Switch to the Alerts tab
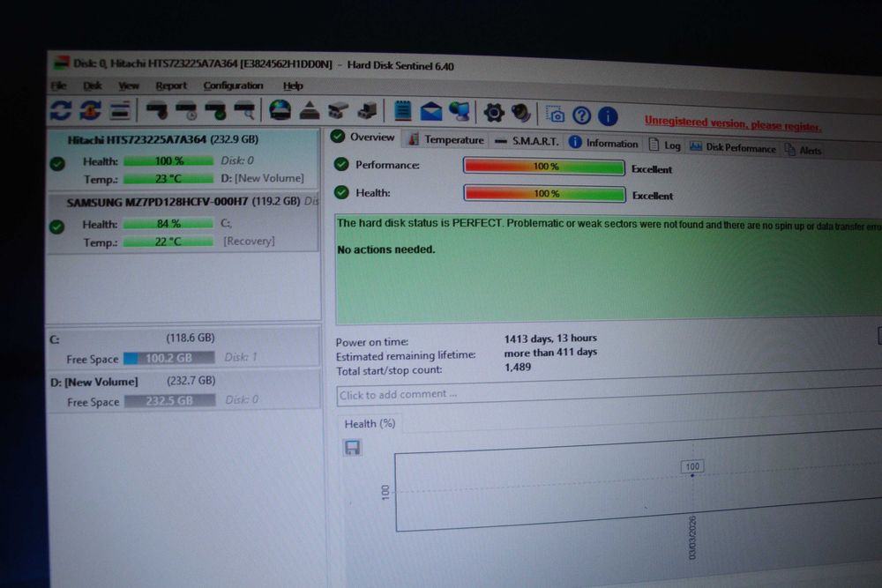Viewport: 882px width, 588px height. [804, 150]
